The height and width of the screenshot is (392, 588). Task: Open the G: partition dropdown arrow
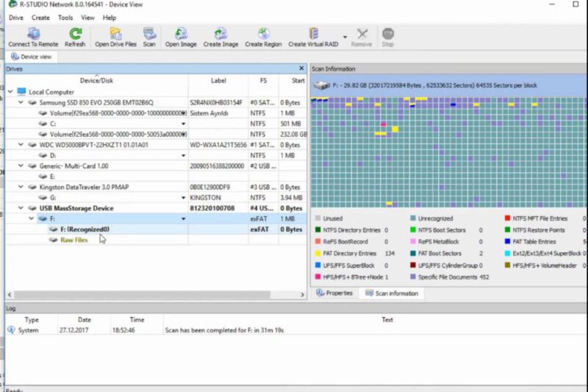click(x=183, y=198)
